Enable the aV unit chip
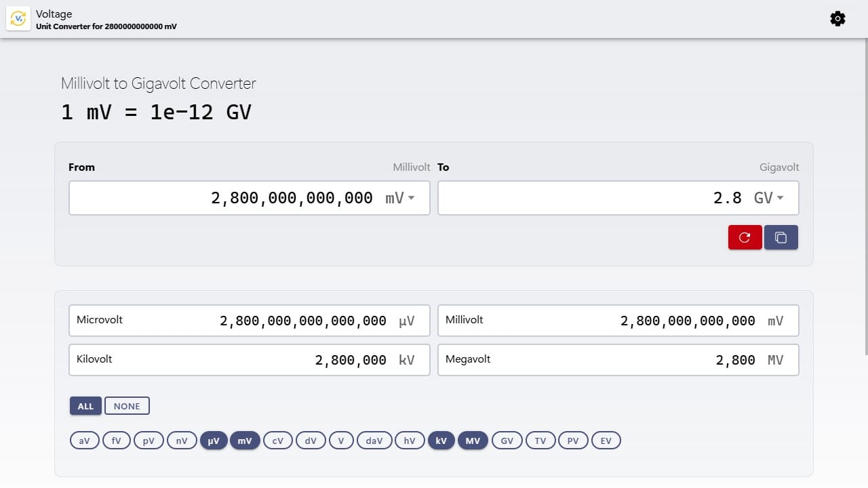Viewport: 868px width, 488px height. [x=84, y=440]
